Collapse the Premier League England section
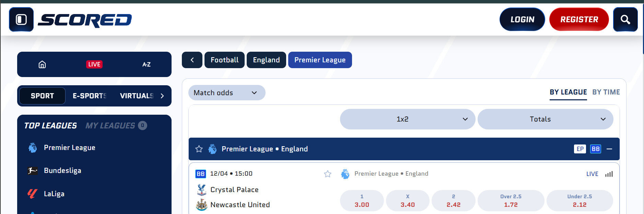The image size is (644, 214). (610, 149)
